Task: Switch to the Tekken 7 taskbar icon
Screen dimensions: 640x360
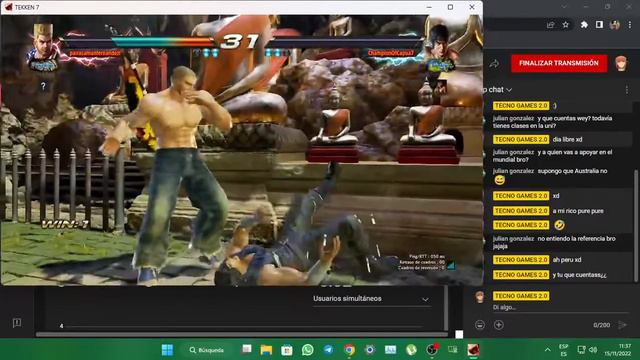Action: 473,350
